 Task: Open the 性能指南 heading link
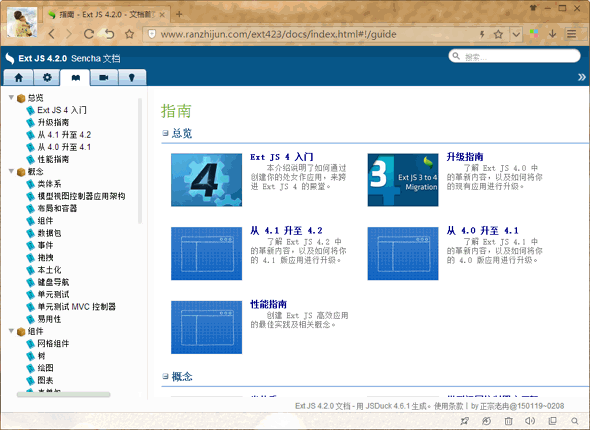point(268,304)
